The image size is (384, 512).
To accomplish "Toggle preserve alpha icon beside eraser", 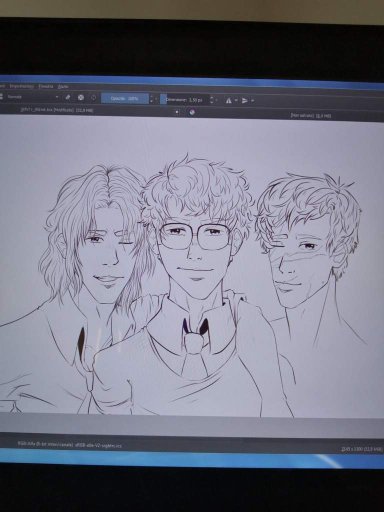I will pyautogui.click(x=81, y=98).
